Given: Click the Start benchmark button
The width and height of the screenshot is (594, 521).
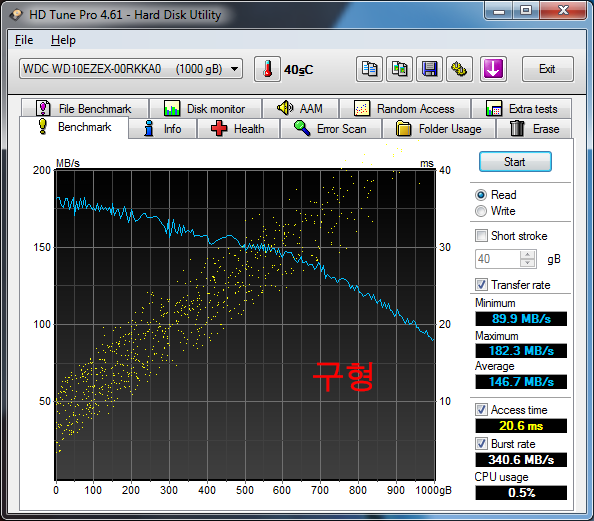Looking at the screenshot, I should tap(515, 162).
